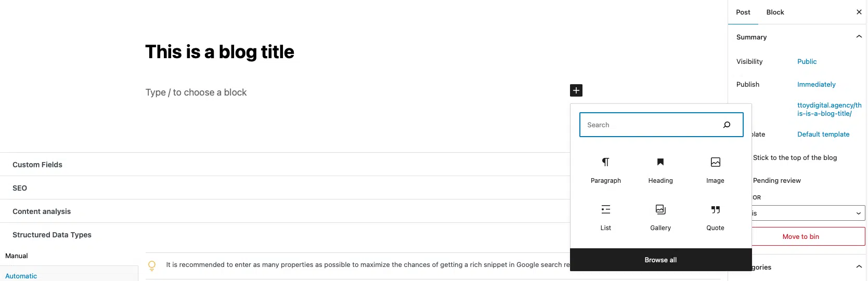868x281 pixels.
Task: Insert a Quote block
Action: coord(715,218)
